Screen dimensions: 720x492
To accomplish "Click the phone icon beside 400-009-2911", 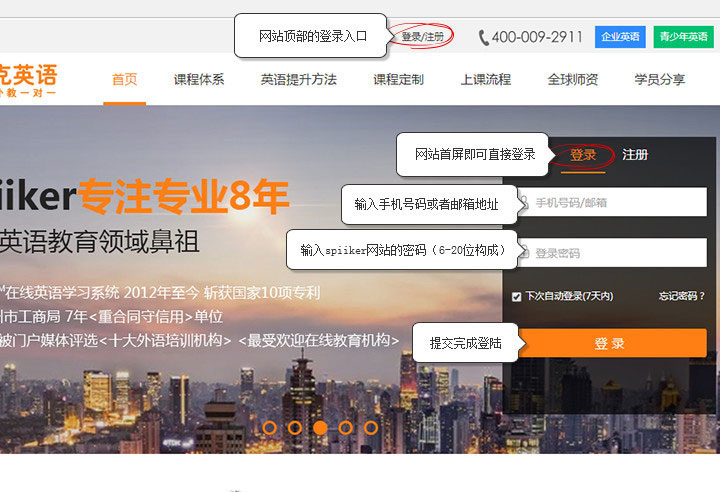I will [x=484, y=38].
